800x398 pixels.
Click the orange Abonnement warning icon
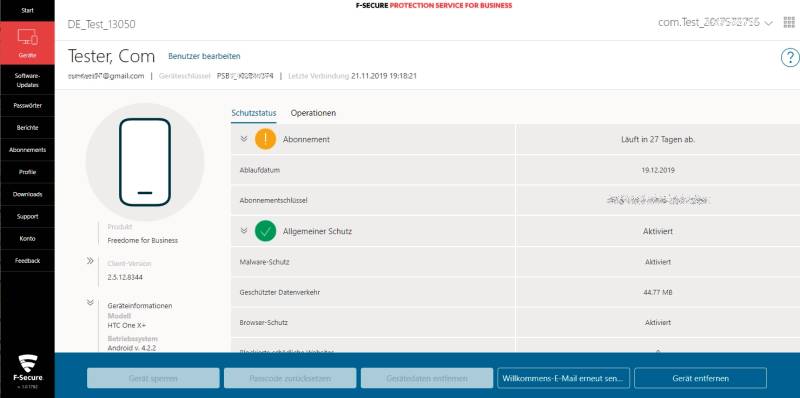(x=265, y=139)
